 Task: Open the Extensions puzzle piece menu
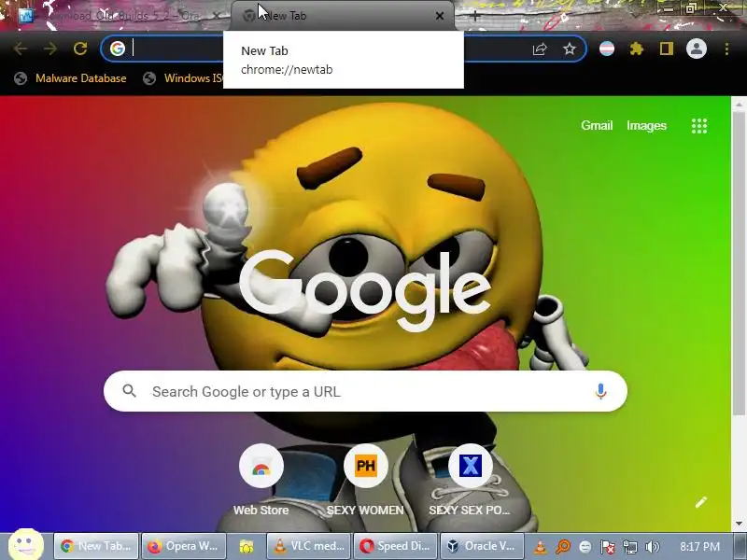637,49
